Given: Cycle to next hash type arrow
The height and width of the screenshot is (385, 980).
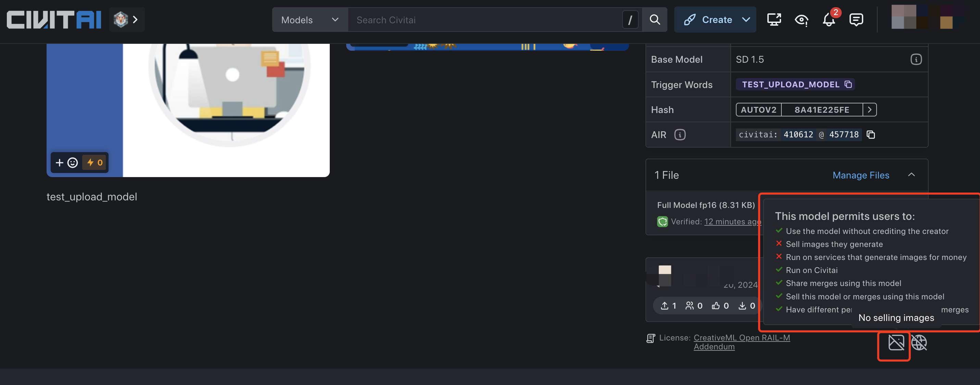Looking at the screenshot, I should [869, 110].
